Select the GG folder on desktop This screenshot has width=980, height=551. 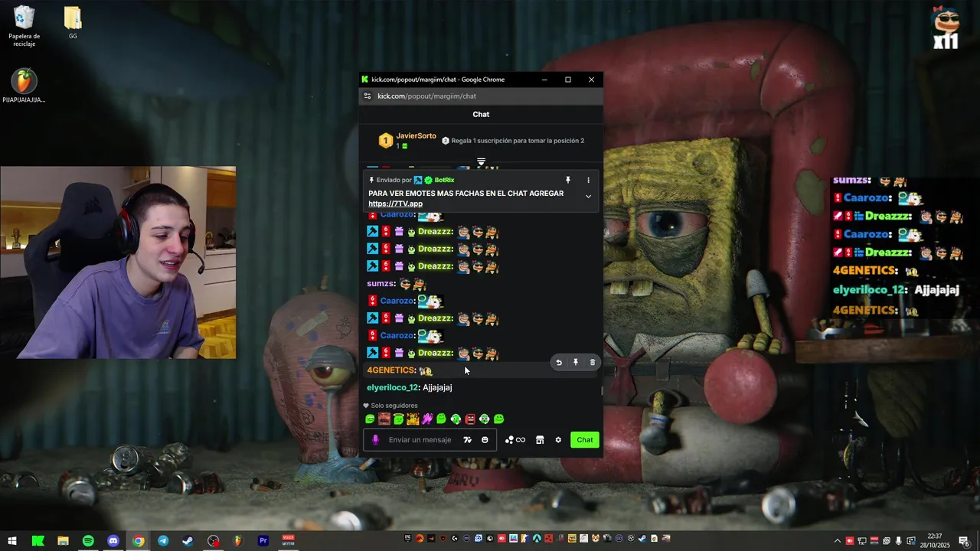(x=73, y=23)
